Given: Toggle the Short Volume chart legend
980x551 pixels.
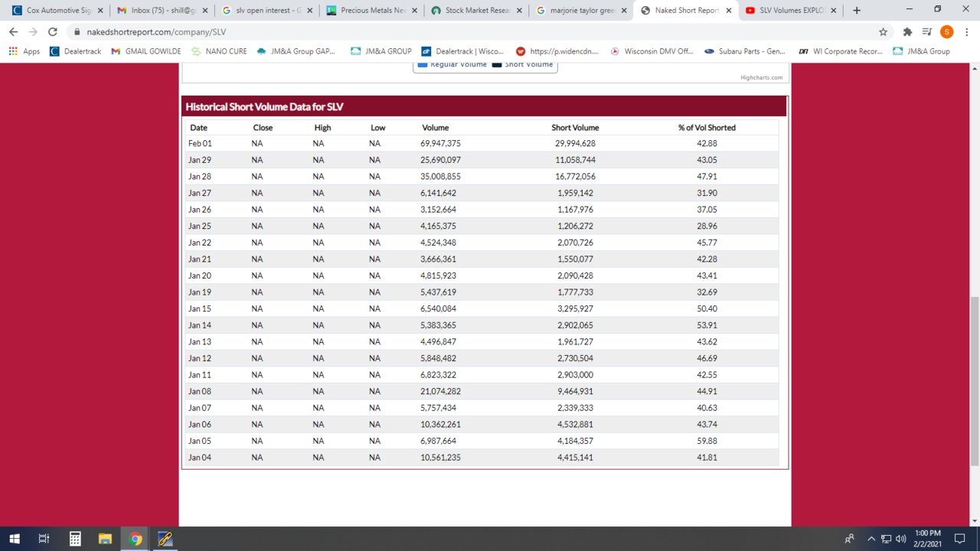Looking at the screenshot, I should click(x=522, y=64).
